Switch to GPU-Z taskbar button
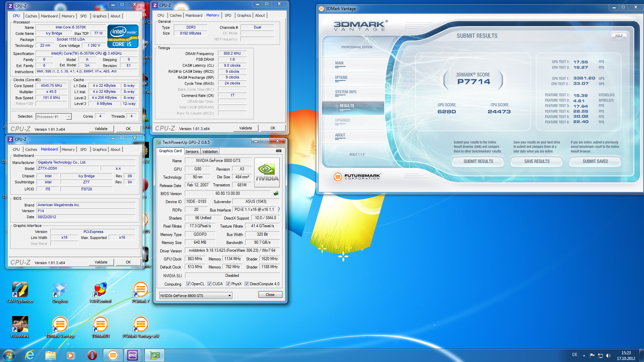 [x=155, y=355]
